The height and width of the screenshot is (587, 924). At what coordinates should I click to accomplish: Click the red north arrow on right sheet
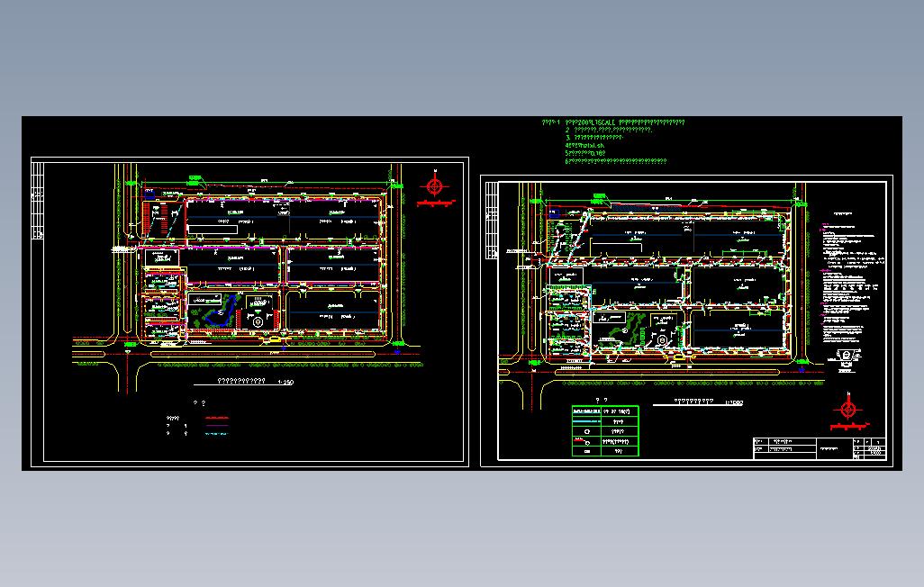848,411
